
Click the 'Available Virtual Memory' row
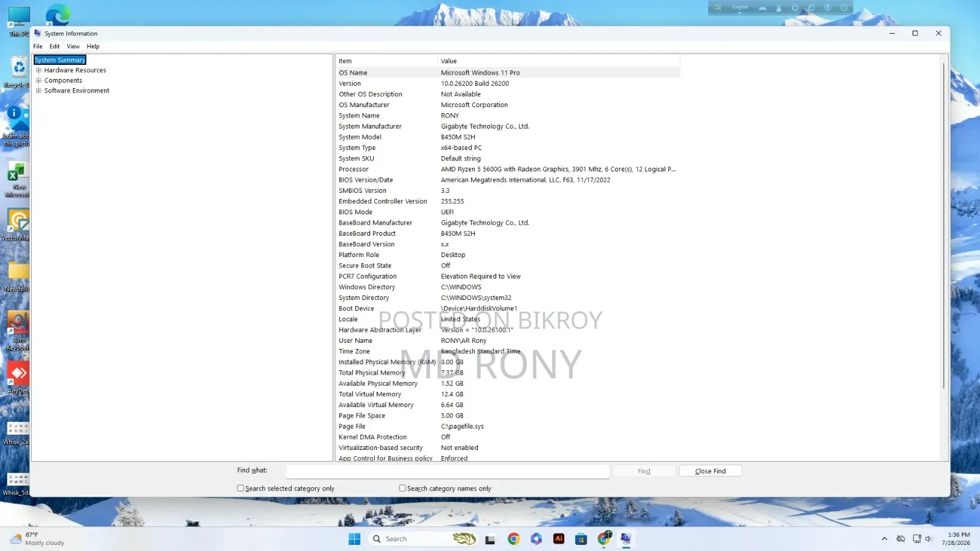pos(508,405)
